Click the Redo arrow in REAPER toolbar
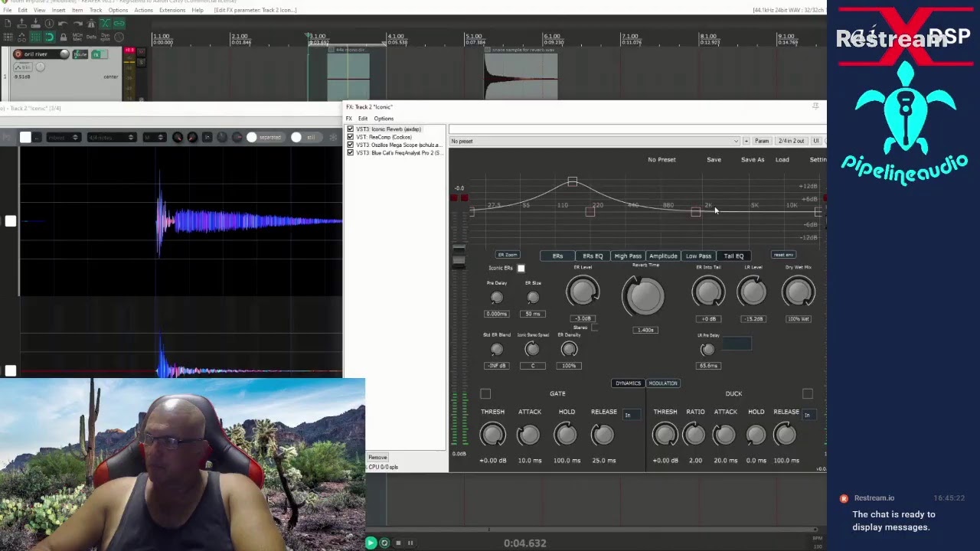This screenshot has height=551, width=980. 78,24
